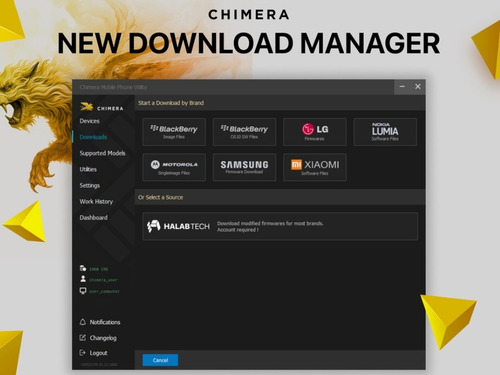Click the user_computer text
Viewport: 500px width, 375px height.
(x=104, y=291)
